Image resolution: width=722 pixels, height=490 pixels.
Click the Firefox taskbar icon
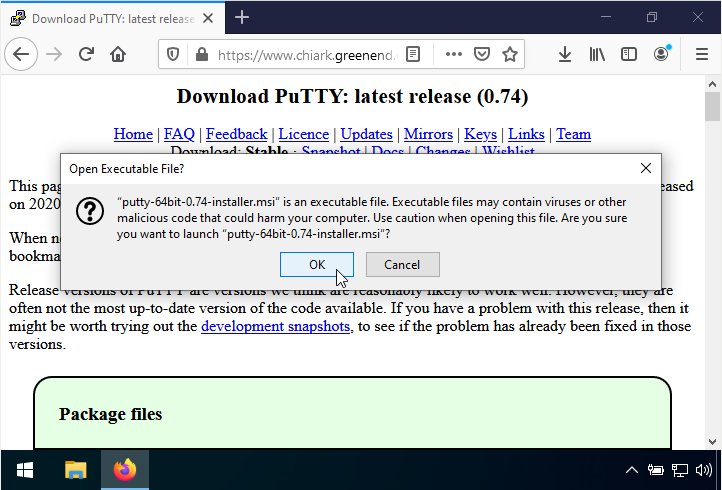[125, 470]
